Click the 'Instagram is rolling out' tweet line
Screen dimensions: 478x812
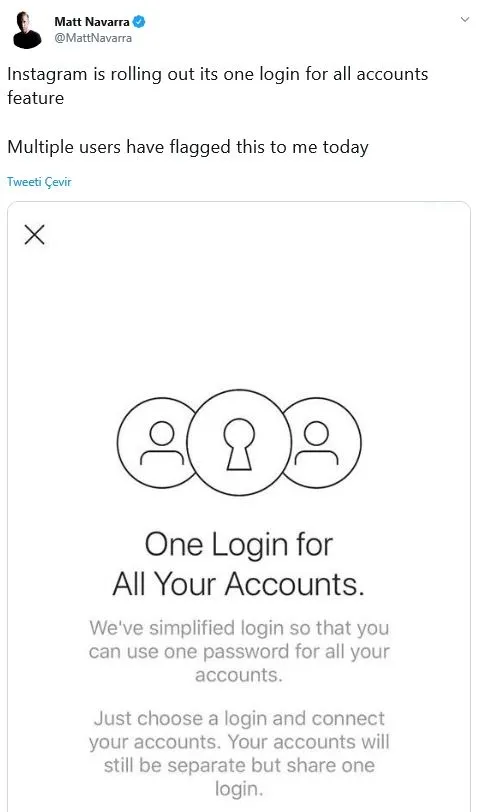[x=218, y=74]
